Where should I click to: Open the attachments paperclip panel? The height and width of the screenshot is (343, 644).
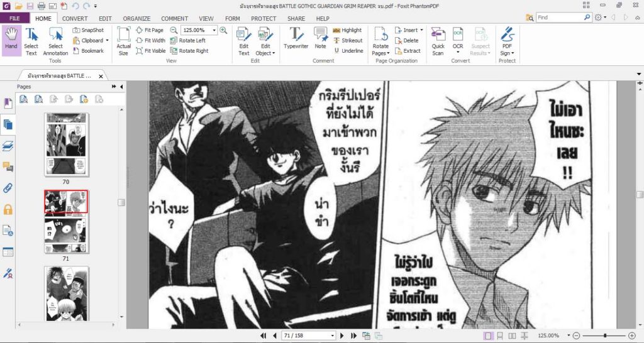[x=8, y=188]
